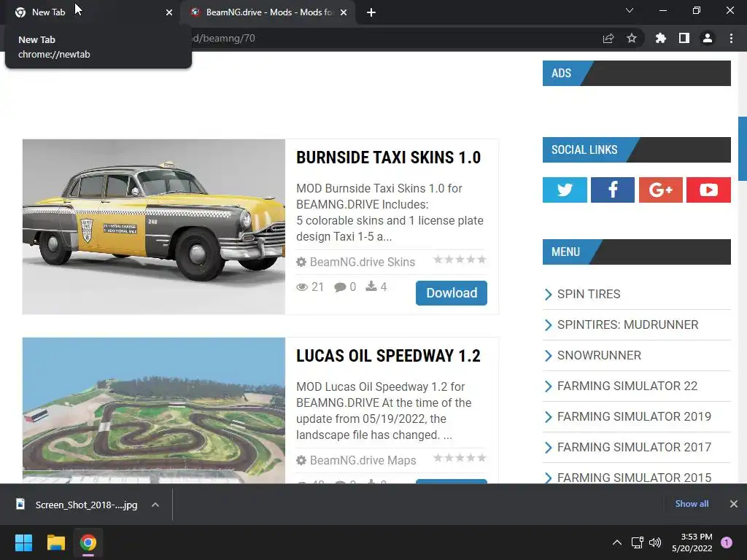Open BeamNG.drive Skins category link
The width and height of the screenshot is (747, 560).
[x=362, y=262]
